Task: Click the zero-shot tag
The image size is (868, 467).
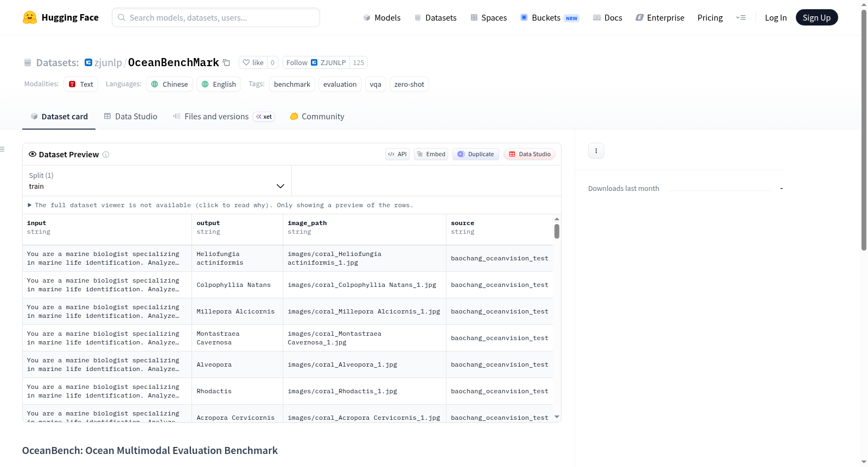Action: pos(409,84)
